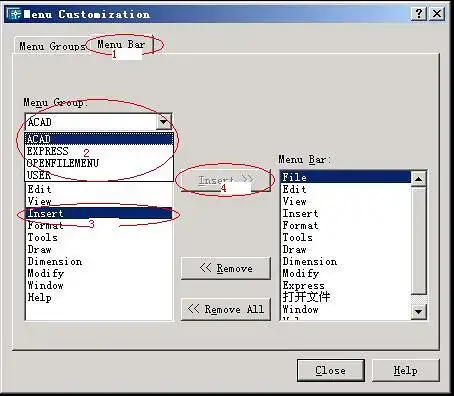The width and height of the screenshot is (454, 396).
Task: Click the Menu Bar list scroll-down arrow
Action: 418,312
